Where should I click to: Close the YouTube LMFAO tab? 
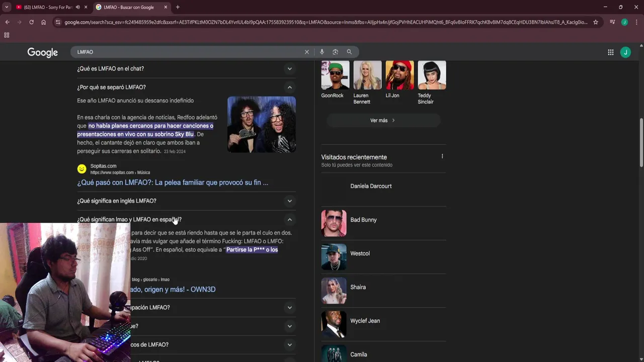(86, 7)
